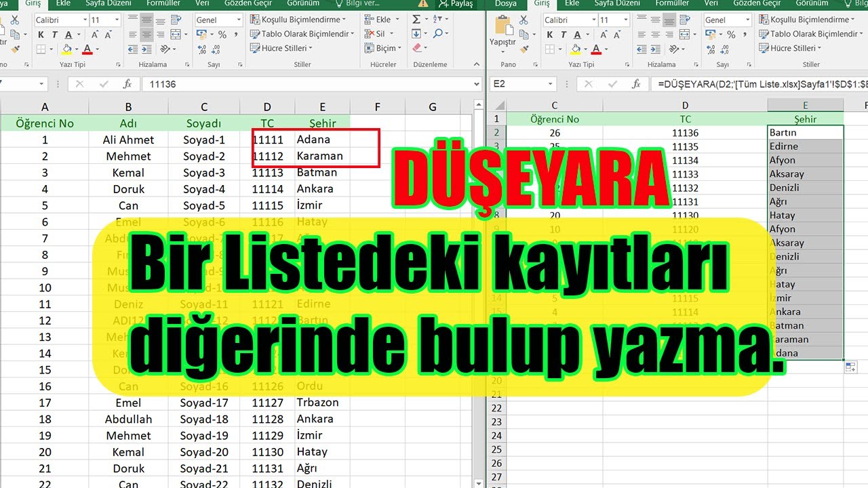Screen dimensions: 868x488
Task: Open Veri tab in left Excel window
Action: point(203,3)
